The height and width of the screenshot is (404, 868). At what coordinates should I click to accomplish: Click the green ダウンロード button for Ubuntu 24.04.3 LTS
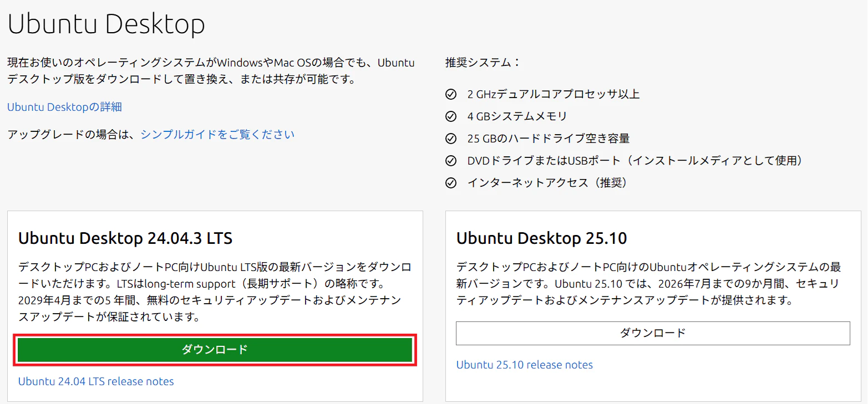pos(215,350)
